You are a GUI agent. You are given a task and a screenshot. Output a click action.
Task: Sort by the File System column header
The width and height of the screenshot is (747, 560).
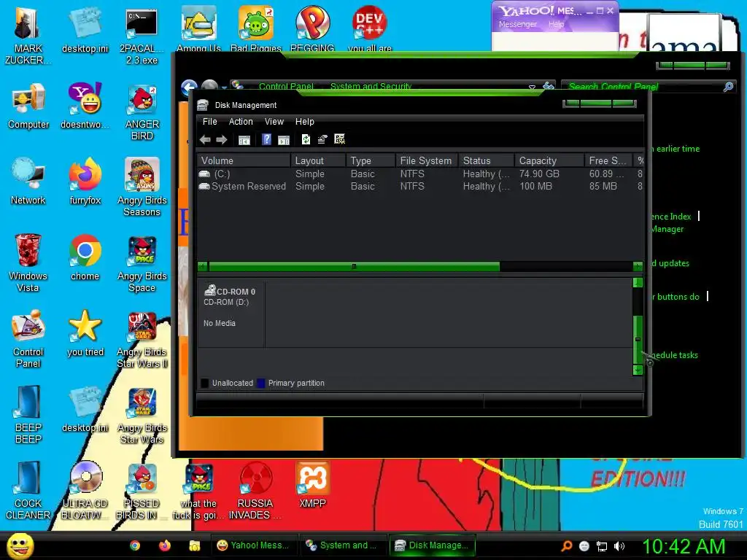(x=426, y=160)
